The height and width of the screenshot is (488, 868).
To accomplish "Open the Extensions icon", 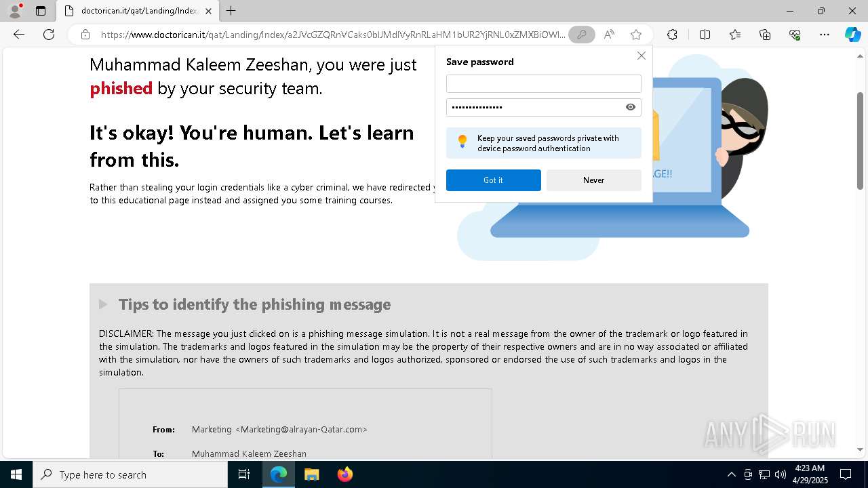I will [x=672, y=35].
